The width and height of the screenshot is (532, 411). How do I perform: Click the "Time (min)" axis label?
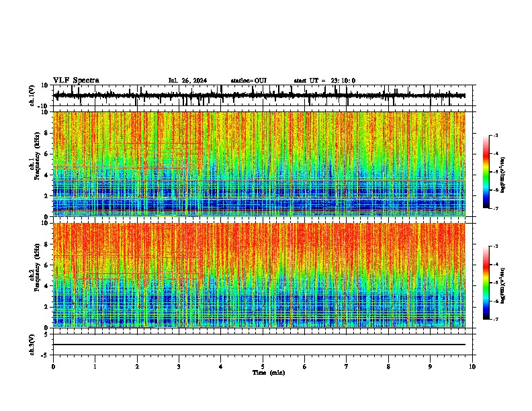tap(269, 373)
